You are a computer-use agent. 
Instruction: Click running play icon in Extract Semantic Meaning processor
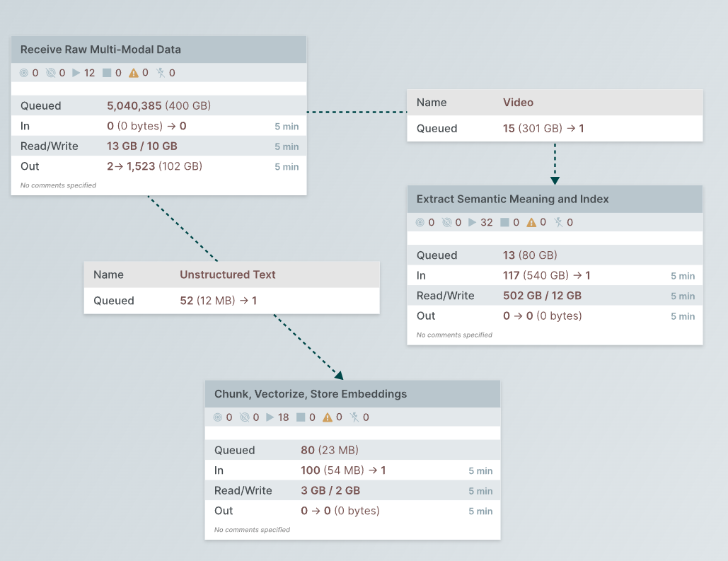coord(473,222)
